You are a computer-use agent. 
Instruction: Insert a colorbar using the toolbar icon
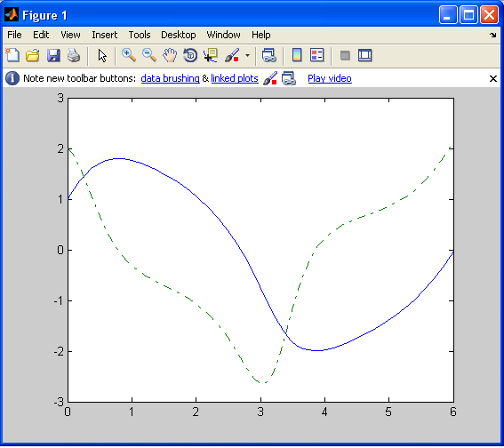[x=297, y=55]
